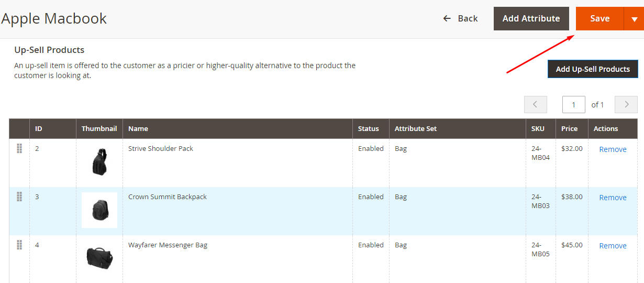Remove Wayfarer Messenger Bag from up-sells
The image size is (644, 283).
click(613, 246)
